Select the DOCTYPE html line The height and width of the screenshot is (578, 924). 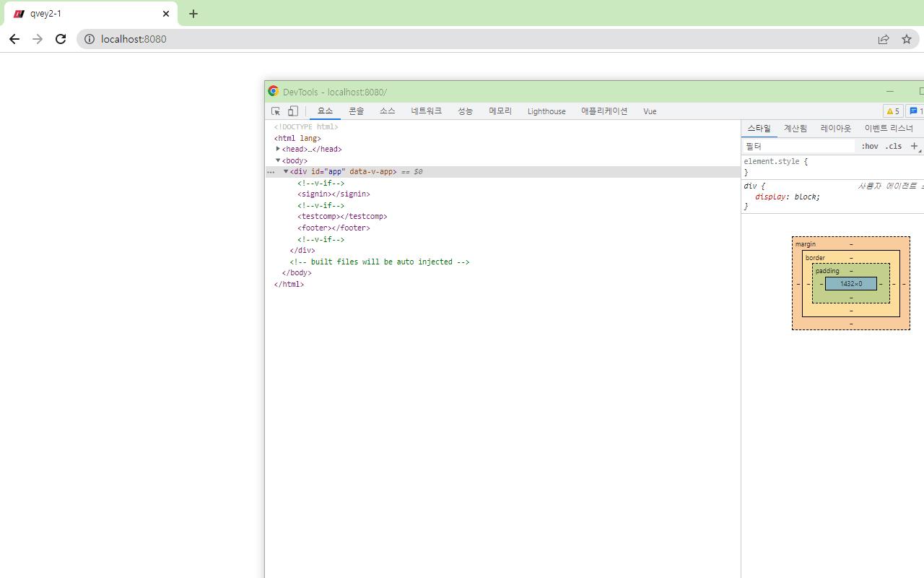pos(503,127)
